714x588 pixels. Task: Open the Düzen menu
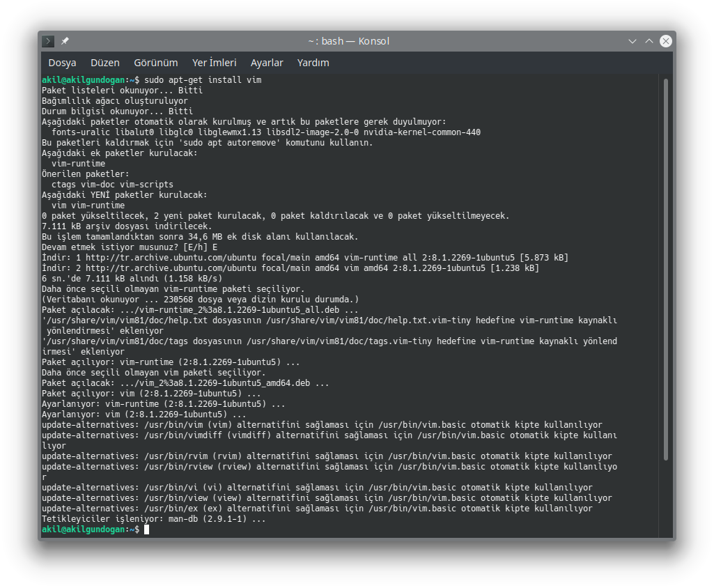pyautogui.click(x=105, y=63)
